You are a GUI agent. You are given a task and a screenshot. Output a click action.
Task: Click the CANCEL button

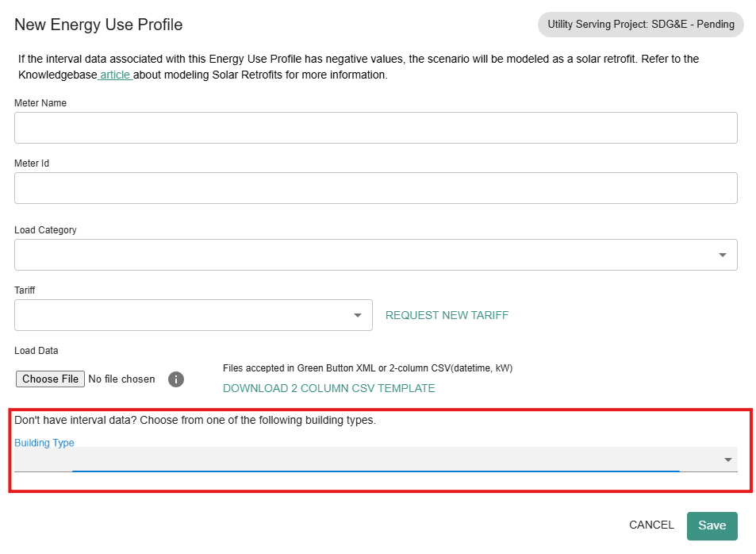[x=651, y=525]
